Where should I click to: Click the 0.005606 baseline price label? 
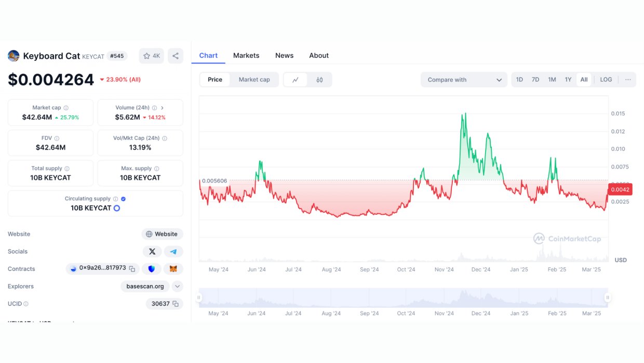[x=213, y=181]
